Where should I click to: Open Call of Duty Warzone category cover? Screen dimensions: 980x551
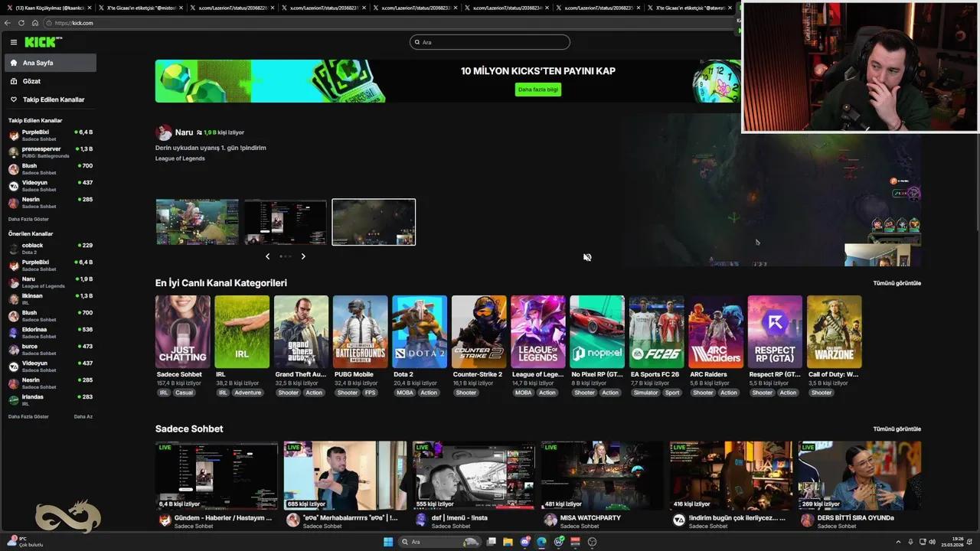pyautogui.click(x=835, y=331)
